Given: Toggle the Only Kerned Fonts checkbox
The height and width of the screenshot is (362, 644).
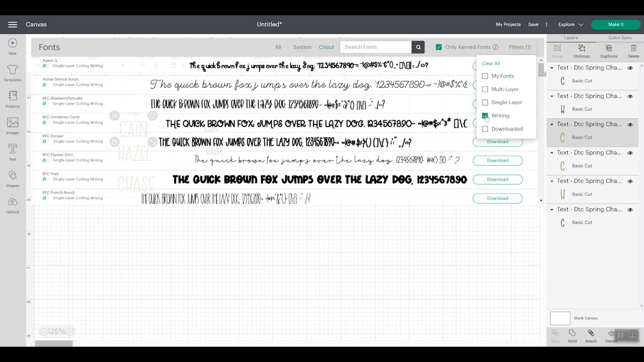Looking at the screenshot, I should click(439, 47).
